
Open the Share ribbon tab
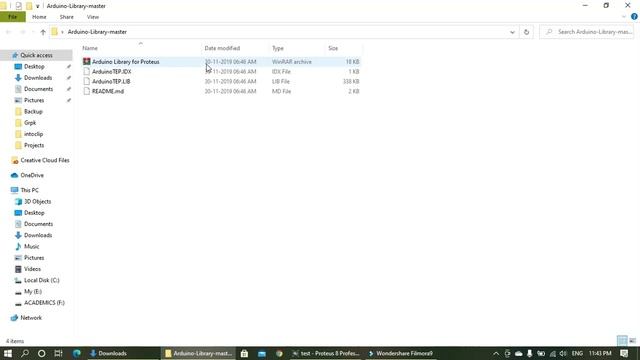(67, 17)
